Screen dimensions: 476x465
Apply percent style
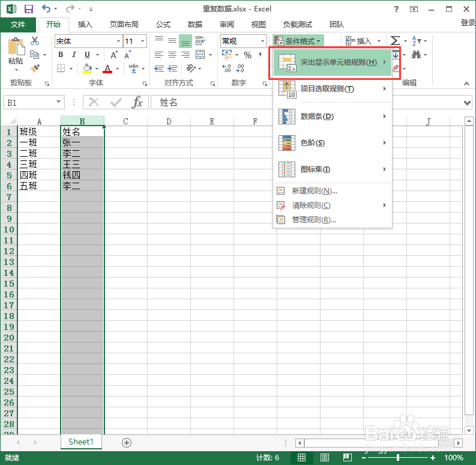point(248,55)
